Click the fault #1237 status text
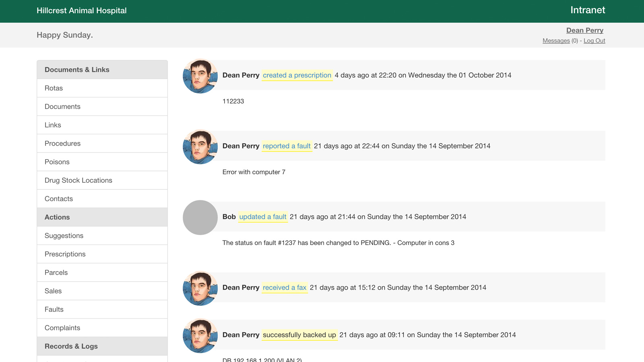This screenshot has width=644, height=362. click(x=338, y=243)
